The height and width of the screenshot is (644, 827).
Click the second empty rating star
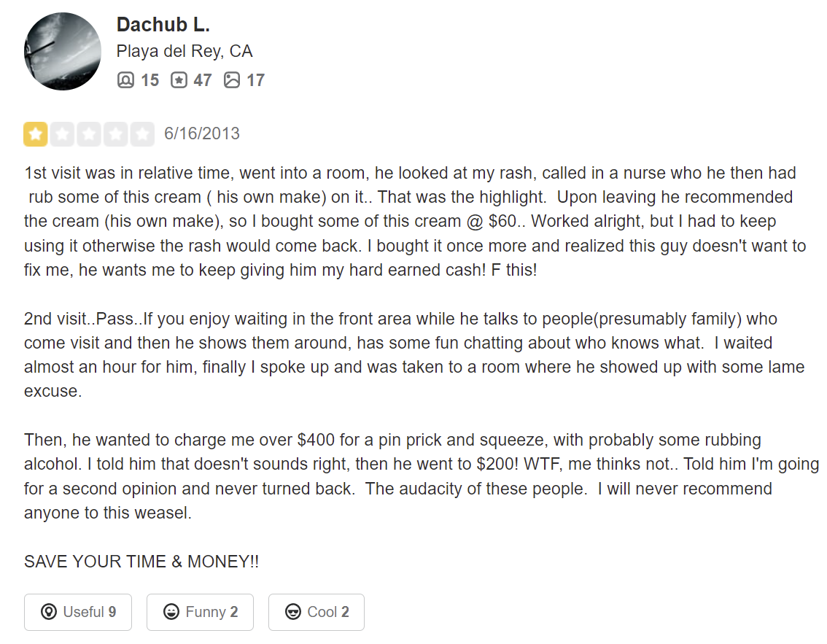[x=62, y=134]
